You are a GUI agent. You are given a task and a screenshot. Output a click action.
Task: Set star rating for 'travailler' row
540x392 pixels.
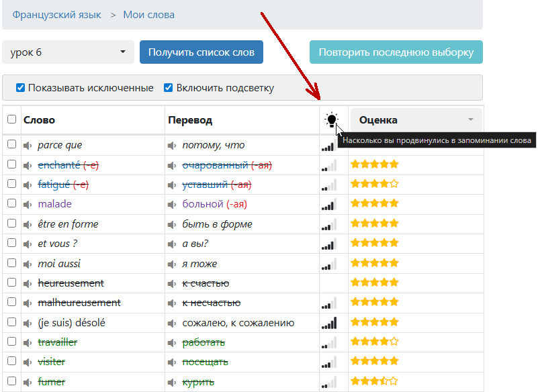click(374, 342)
